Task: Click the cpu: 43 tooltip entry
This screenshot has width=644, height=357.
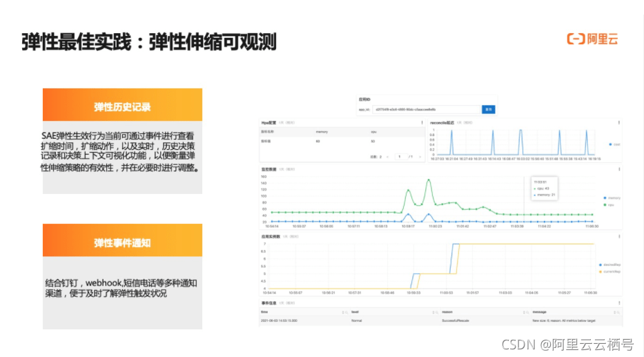Action: 542,188
